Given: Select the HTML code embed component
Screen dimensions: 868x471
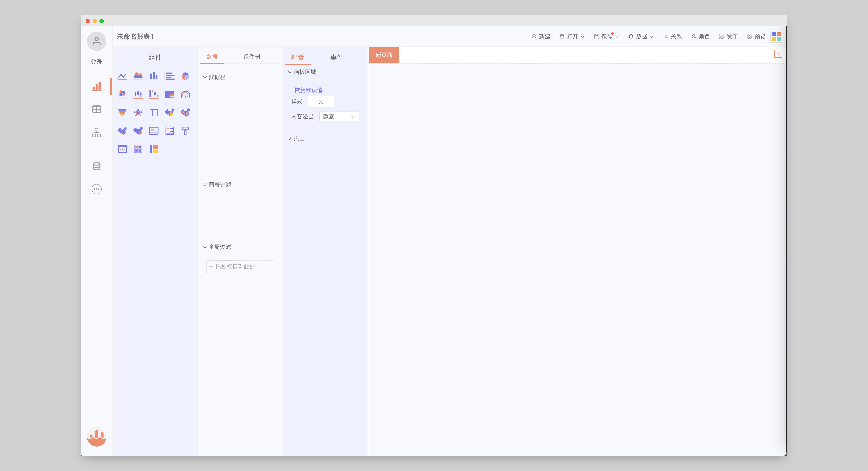Looking at the screenshot, I should tap(122, 149).
